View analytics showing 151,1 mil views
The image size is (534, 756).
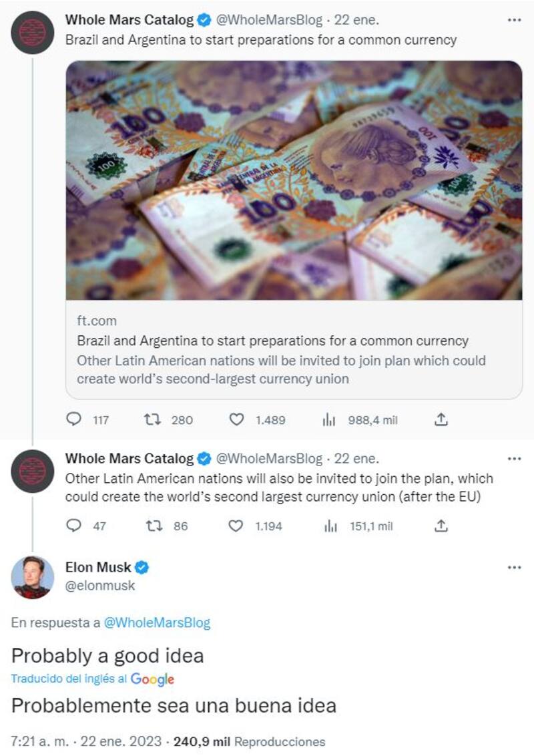[x=330, y=526]
